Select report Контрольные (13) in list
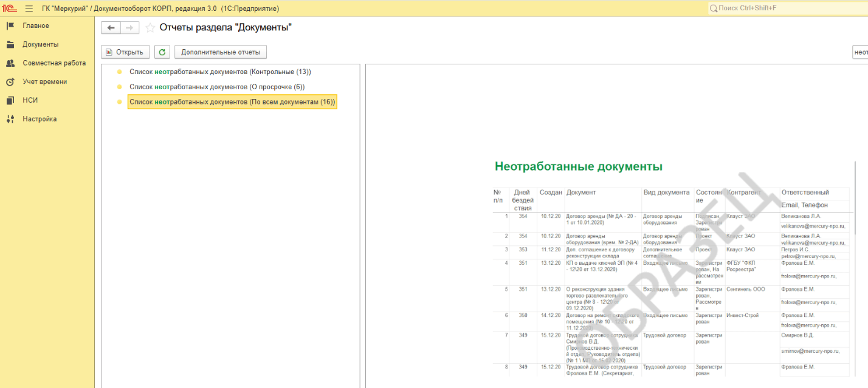 (220, 72)
